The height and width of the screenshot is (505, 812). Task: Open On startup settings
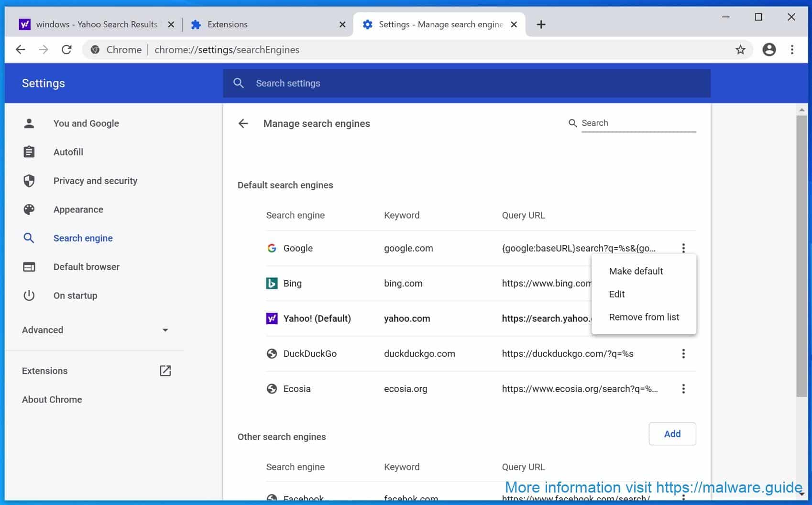tap(76, 296)
